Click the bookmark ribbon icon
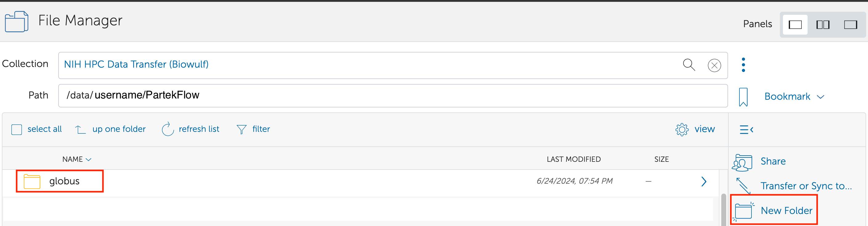The image size is (868, 226). 743,97
